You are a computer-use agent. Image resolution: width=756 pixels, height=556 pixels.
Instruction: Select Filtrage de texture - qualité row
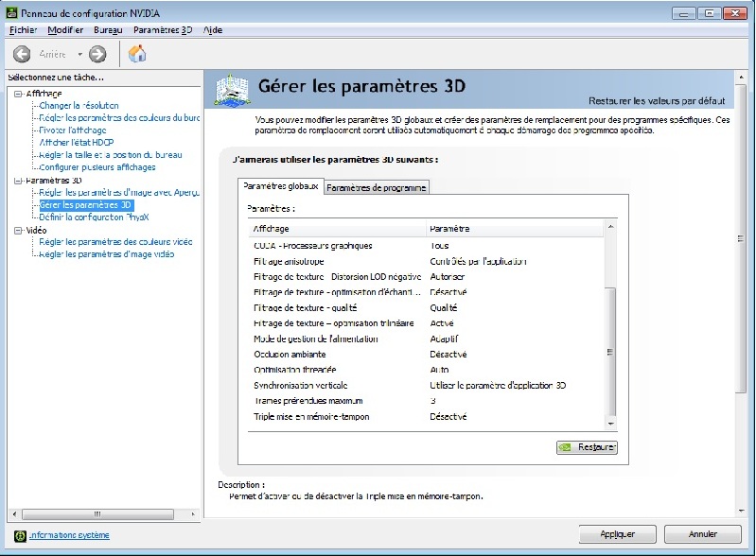coord(426,307)
